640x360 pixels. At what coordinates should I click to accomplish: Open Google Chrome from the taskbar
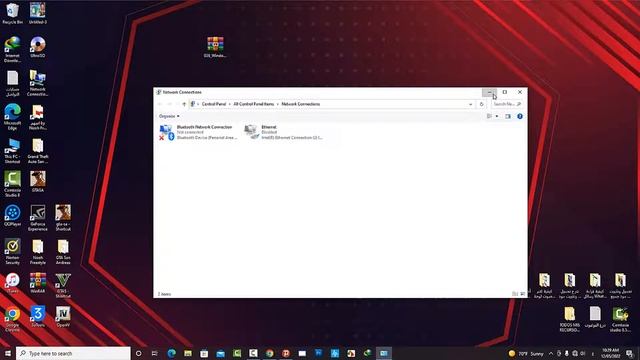click(269, 353)
